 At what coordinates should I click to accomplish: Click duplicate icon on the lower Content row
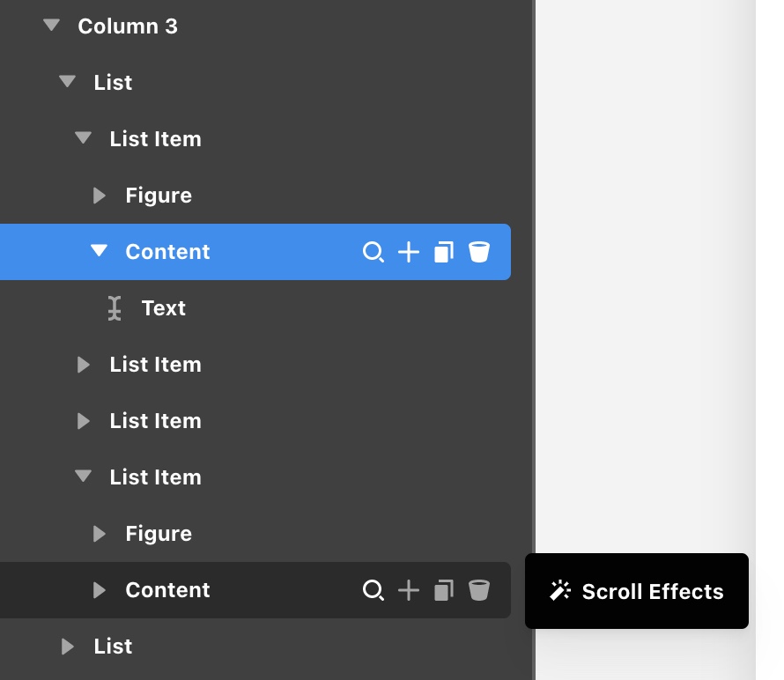pos(444,590)
